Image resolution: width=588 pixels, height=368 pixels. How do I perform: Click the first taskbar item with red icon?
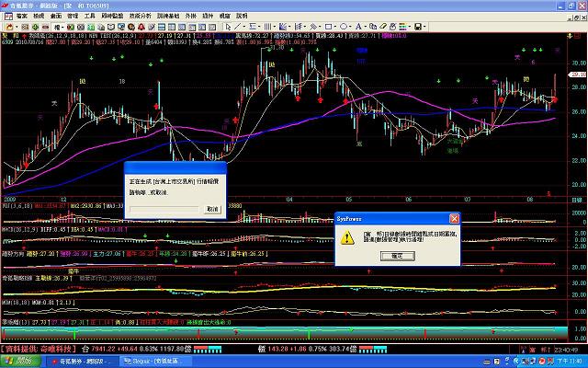[83, 362]
